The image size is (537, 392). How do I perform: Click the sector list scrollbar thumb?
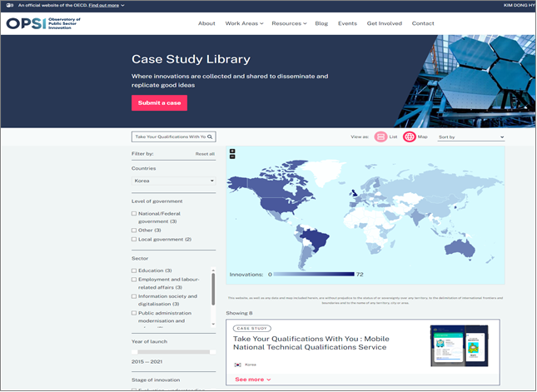coord(213,289)
